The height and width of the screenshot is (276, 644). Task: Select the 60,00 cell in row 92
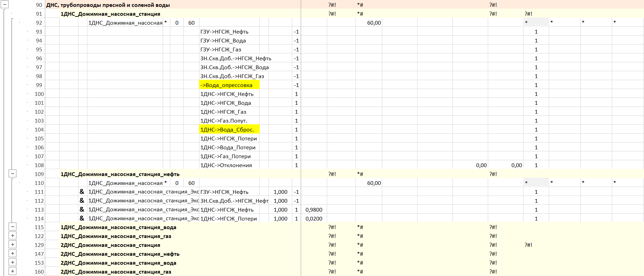[374, 23]
